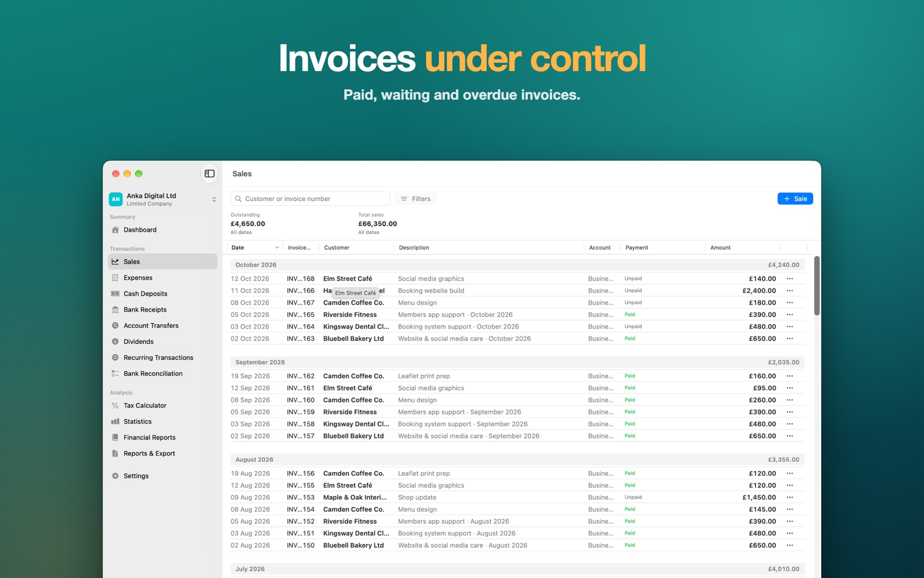The height and width of the screenshot is (578, 924).
Task: Open Cash Deposits in sidebar
Action: point(162,294)
